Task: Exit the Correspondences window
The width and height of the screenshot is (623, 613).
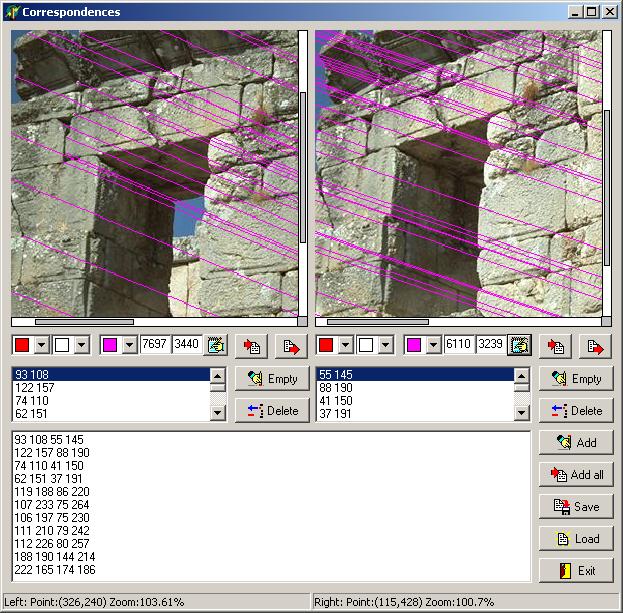Action: 576,571
